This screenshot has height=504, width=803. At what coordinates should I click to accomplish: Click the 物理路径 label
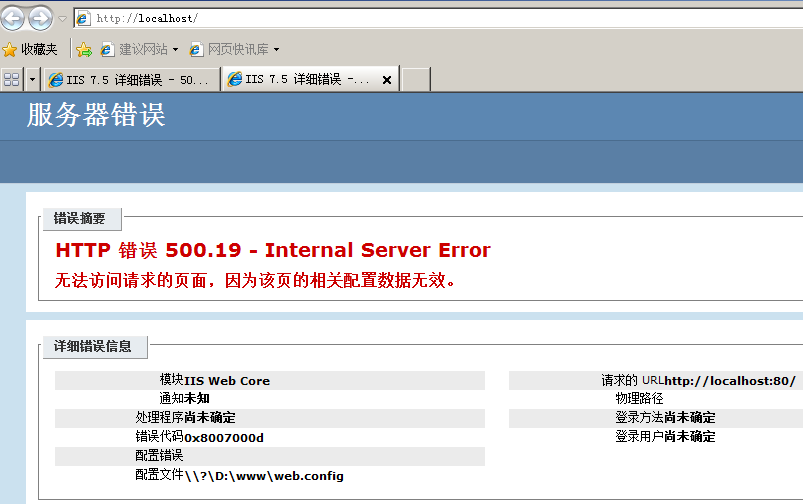(639, 398)
